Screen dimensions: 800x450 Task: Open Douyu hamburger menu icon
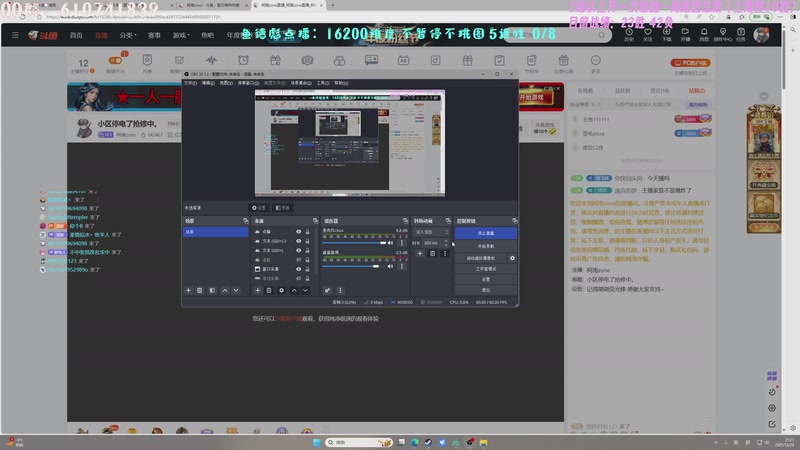pyautogui.click(x=15, y=35)
